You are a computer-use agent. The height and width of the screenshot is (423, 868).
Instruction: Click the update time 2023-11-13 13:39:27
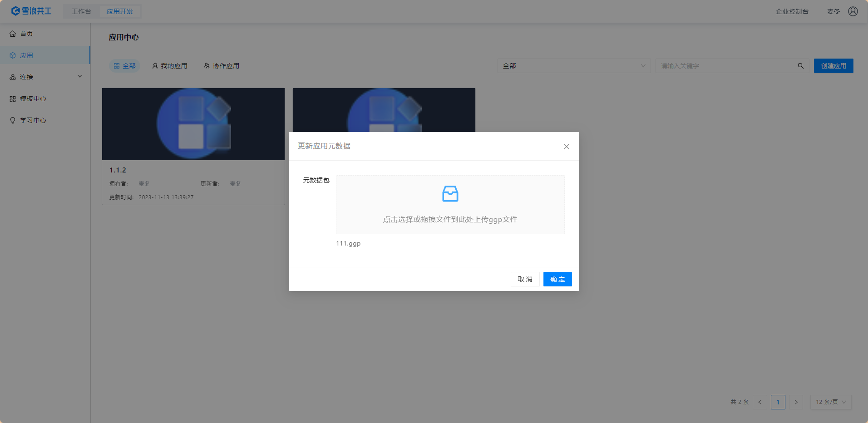coord(166,197)
